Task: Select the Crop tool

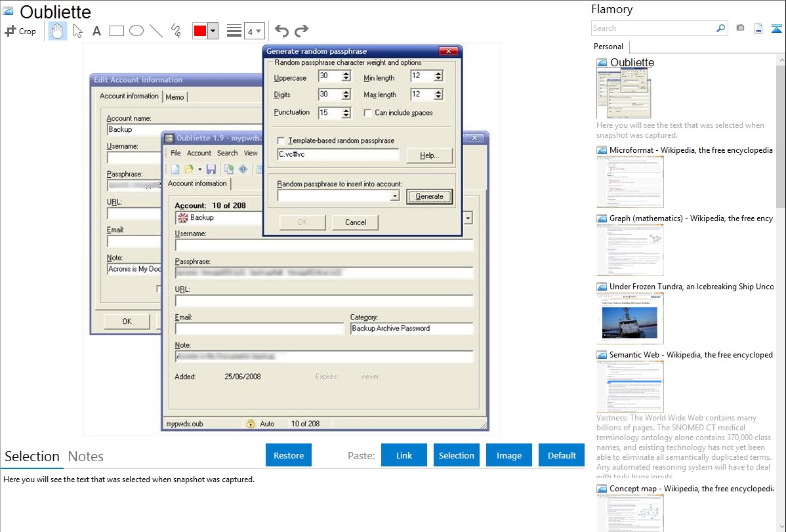Action: (20, 31)
